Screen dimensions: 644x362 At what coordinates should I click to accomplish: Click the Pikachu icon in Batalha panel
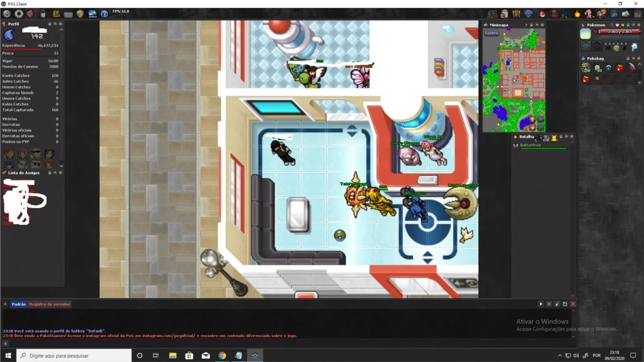click(554, 138)
